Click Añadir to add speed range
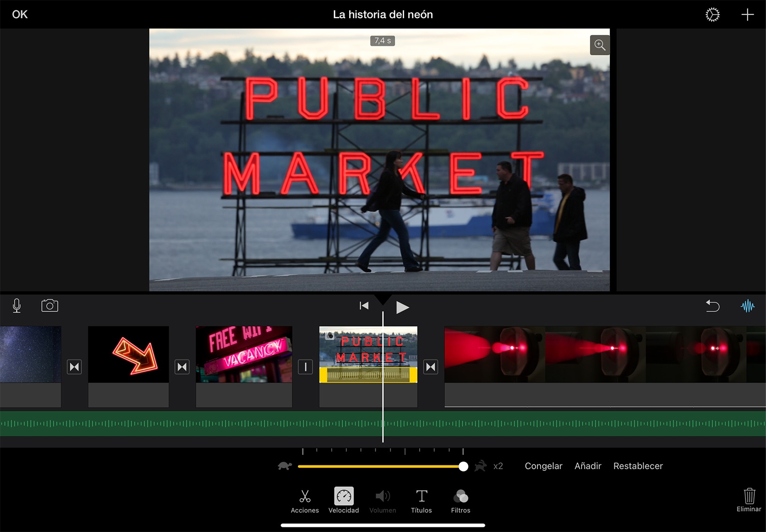Viewport: 766px width, 532px height. point(588,466)
